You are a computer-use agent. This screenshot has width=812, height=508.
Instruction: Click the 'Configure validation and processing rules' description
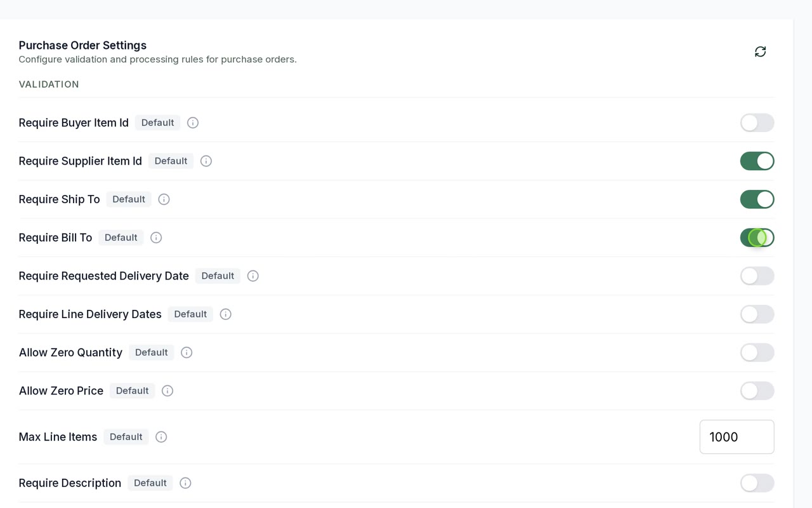(x=157, y=60)
